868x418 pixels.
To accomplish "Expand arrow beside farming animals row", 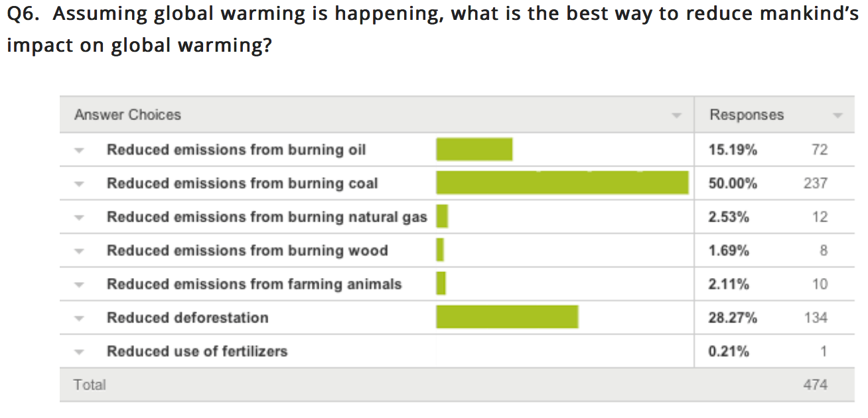I will 79,285.
